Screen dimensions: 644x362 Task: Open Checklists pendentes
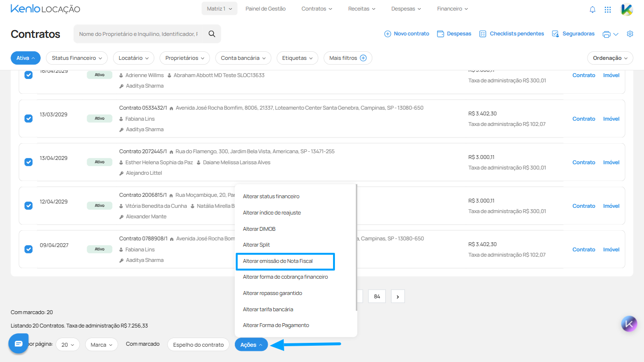[x=512, y=34]
